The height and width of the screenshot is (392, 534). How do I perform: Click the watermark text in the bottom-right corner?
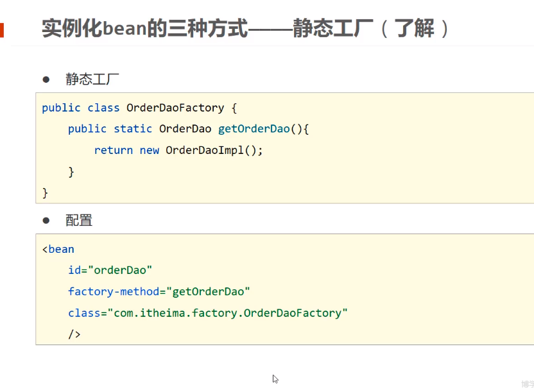coord(527,384)
